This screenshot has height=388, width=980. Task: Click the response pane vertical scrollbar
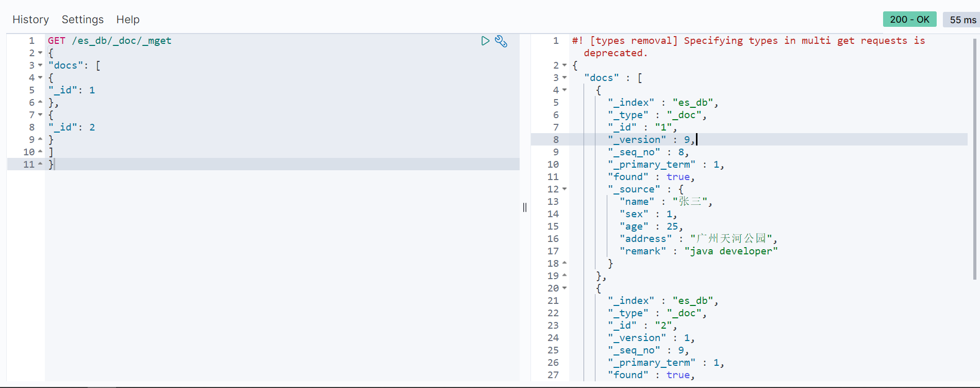pyautogui.click(x=974, y=159)
